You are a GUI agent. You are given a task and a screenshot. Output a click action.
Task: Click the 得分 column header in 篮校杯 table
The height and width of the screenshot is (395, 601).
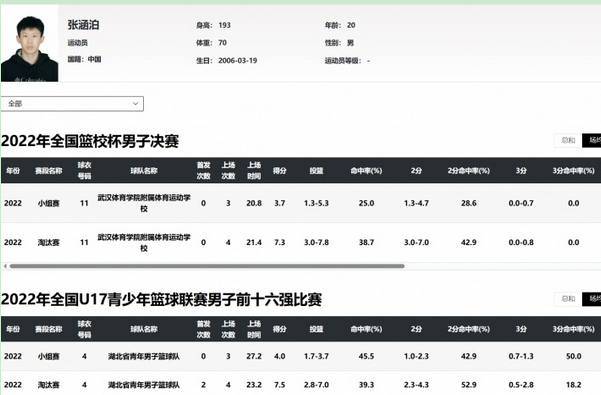click(279, 170)
